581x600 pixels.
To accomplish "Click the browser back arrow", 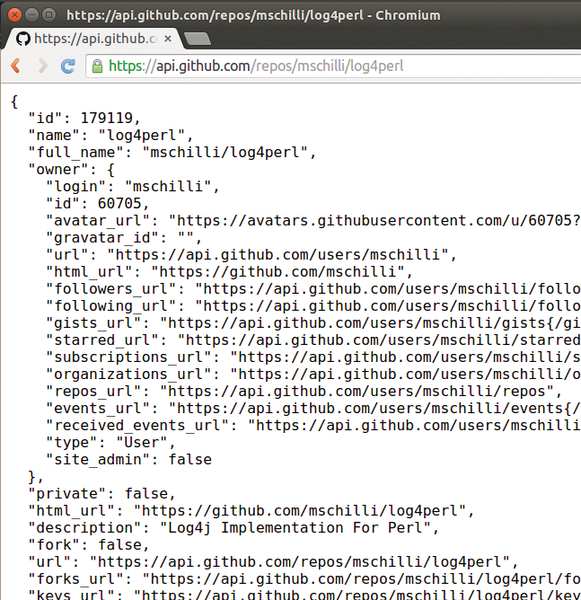I will (16, 66).
